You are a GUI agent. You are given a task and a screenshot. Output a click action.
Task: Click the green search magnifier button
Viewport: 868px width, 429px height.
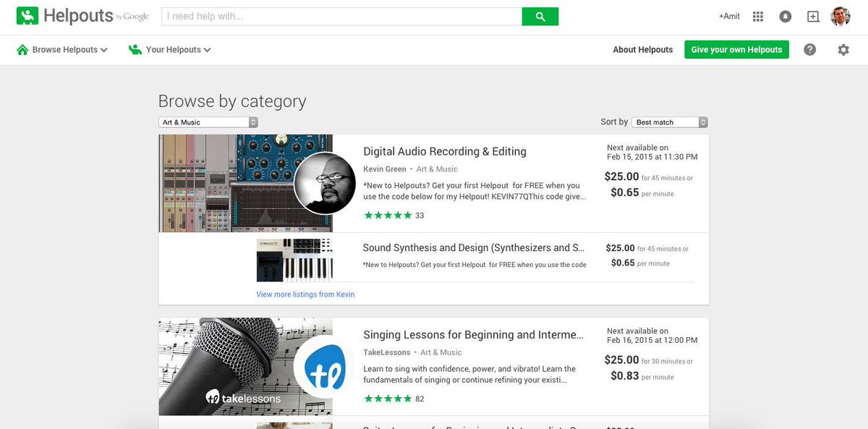540,17
